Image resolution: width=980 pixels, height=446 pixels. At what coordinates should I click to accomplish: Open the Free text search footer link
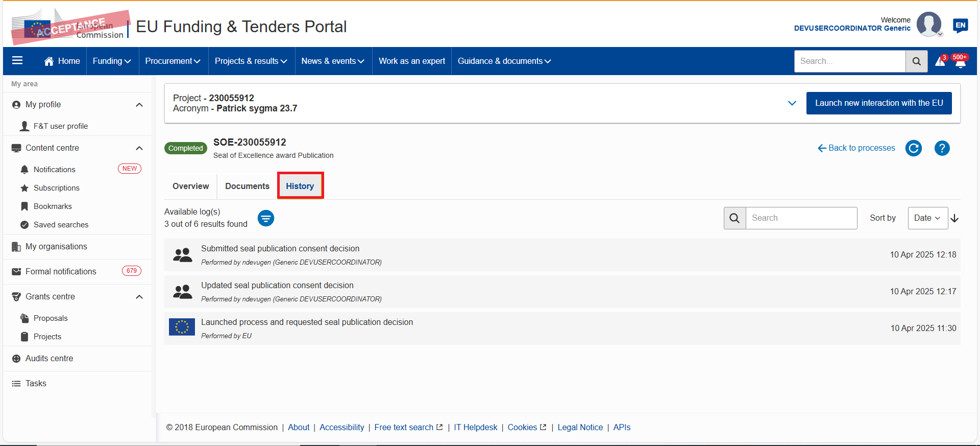[x=408, y=428]
